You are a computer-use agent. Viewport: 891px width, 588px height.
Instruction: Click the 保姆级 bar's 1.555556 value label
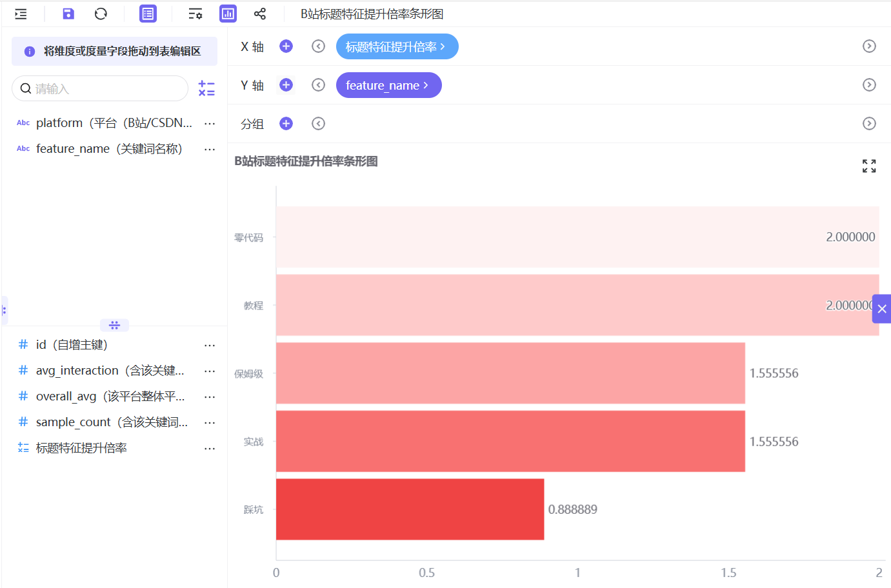(x=774, y=373)
